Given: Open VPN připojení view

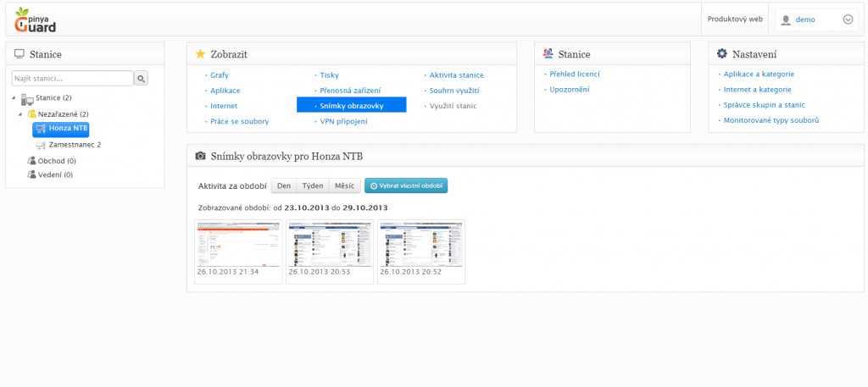Looking at the screenshot, I should tap(344, 121).
